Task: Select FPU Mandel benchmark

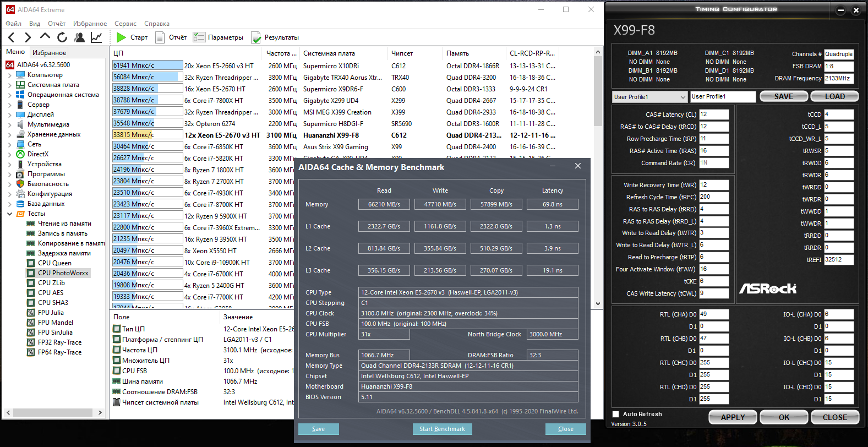Action: point(56,323)
